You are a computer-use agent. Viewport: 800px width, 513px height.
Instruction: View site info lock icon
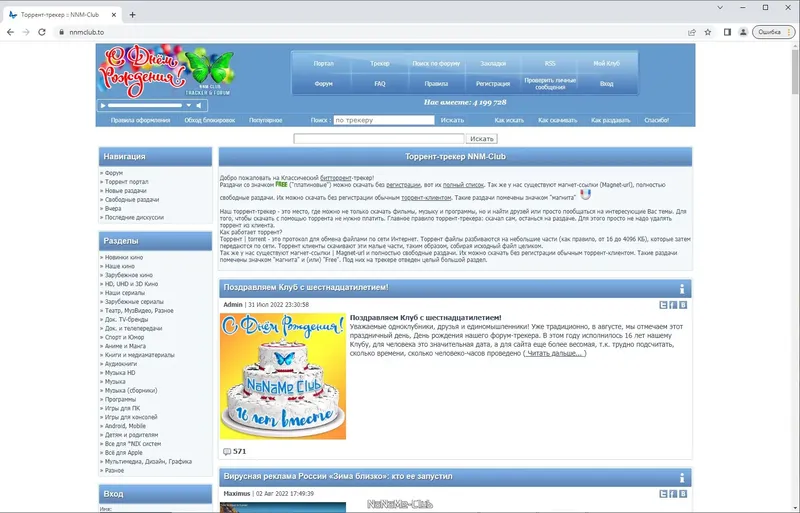tap(61, 32)
